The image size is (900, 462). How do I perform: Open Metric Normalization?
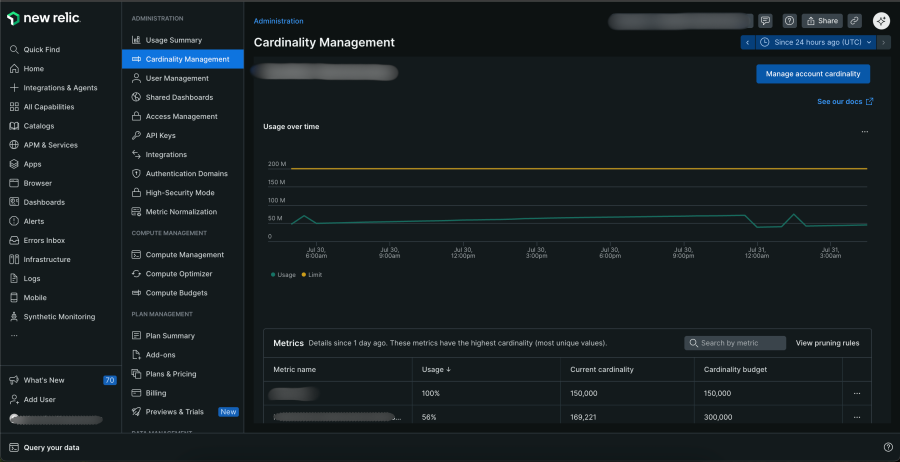click(174, 212)
